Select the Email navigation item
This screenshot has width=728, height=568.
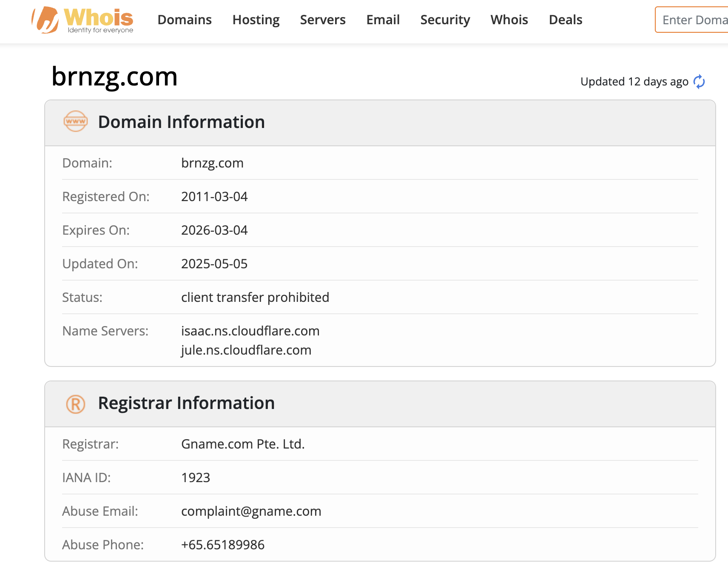click(383, 20)
